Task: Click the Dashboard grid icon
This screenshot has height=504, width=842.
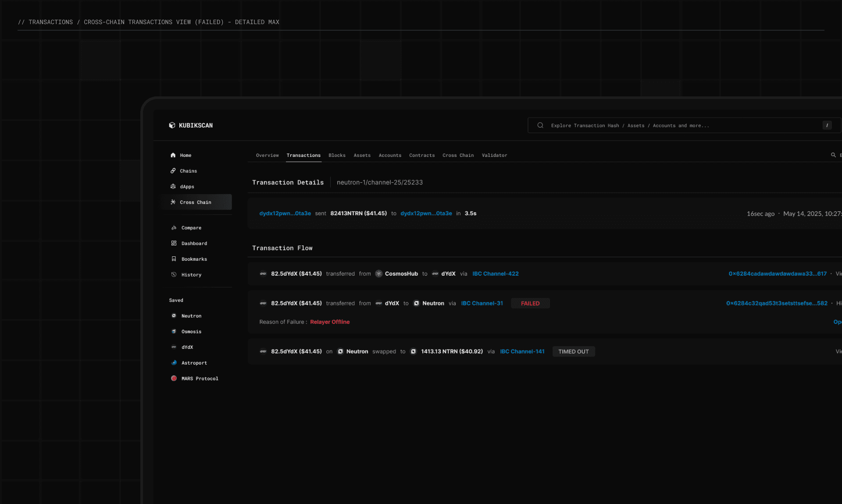Action: point(174,243)
